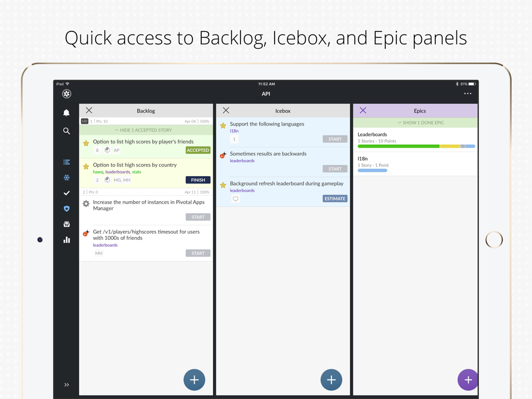Screen dimensions: 532x399
Task: Toggle the Backlog list panel icon
Action: (x=66, y=162)
